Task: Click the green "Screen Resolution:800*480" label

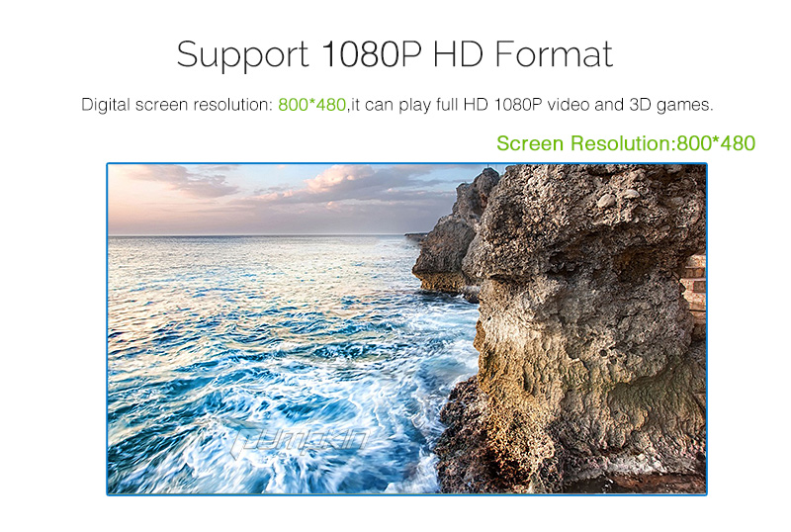Action: point(626,143)
